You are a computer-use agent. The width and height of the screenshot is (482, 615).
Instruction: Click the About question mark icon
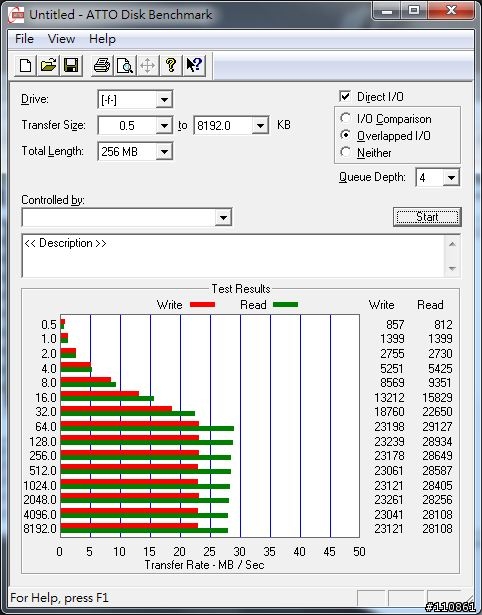171,65
